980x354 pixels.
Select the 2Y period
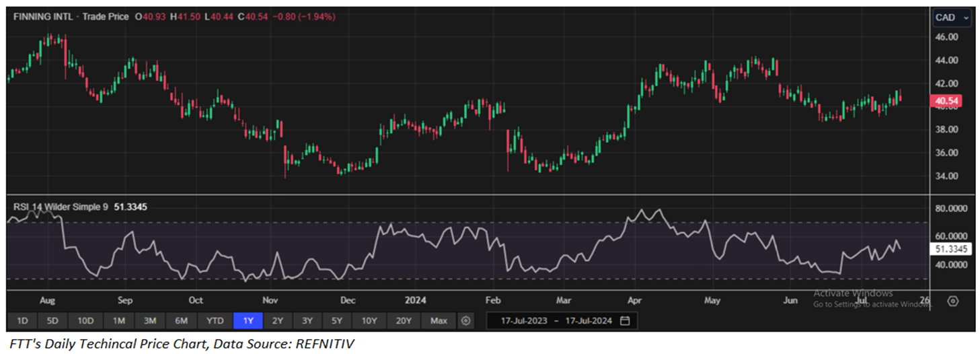tap(277, 321)
